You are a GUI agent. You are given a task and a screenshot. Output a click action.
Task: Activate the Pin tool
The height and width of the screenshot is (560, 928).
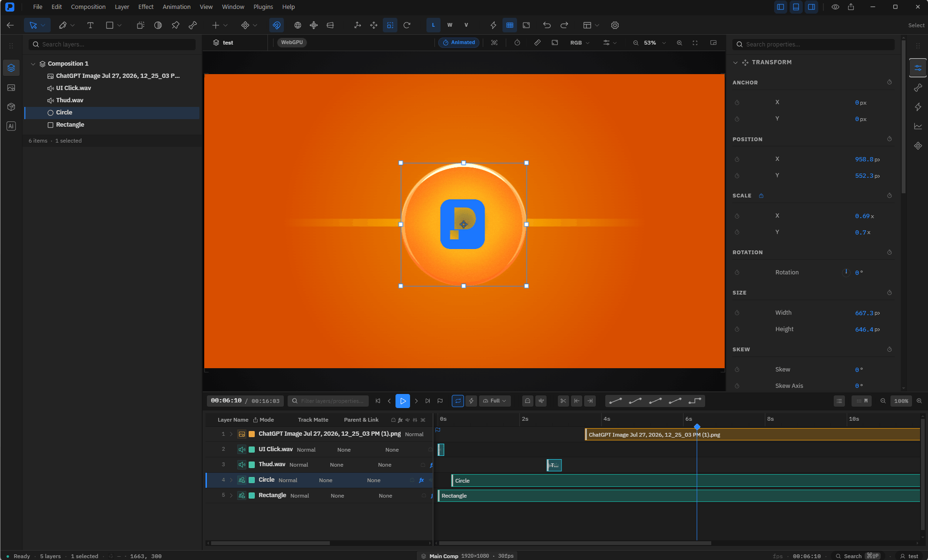(175, 25)
